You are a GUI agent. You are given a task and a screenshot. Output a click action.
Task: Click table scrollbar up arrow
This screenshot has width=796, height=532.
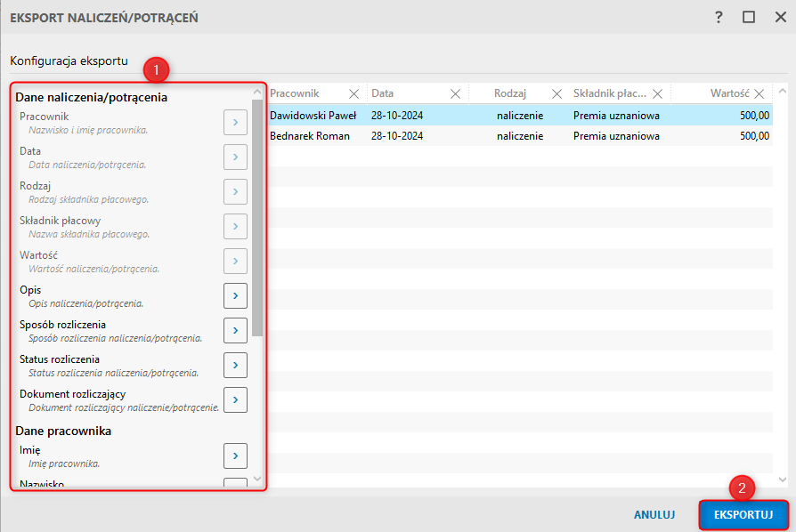783,92
